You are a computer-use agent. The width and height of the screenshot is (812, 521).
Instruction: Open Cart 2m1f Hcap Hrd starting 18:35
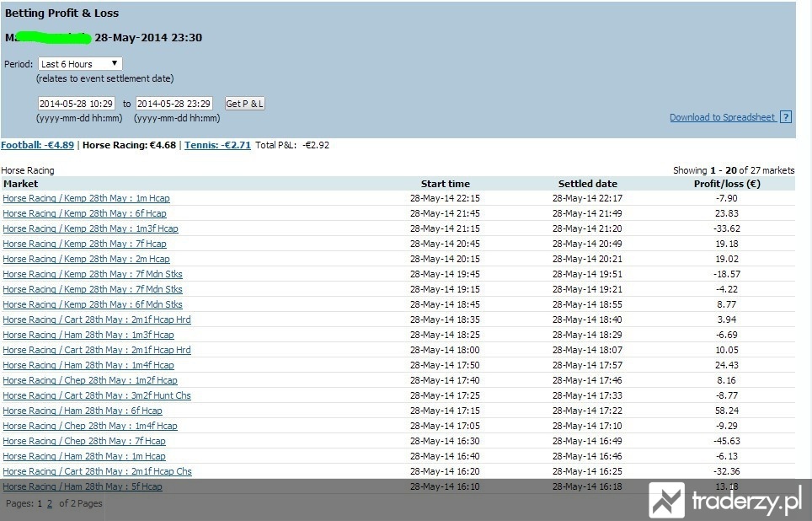[x=96, y=320]
